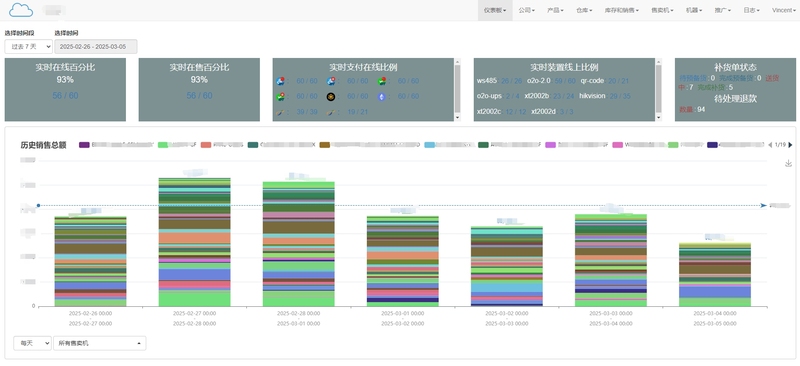The width and height of the screenshot is (800, 366).
Task: Open the 每天 interval dropdown
Action: [32, 343]
